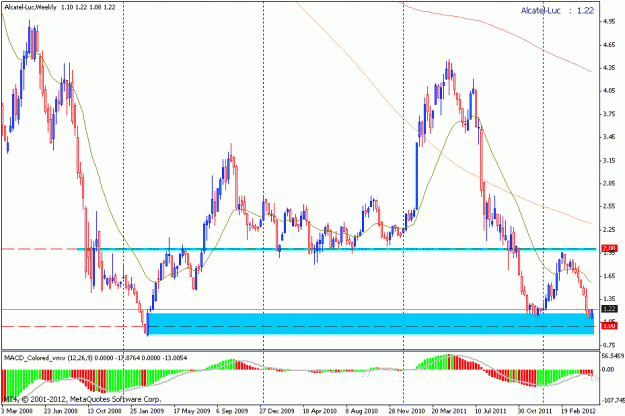This screenshot has height=416, width=625.
Task: Click the 6 Sep 2009 date label
Action: (x=232, y=411)
